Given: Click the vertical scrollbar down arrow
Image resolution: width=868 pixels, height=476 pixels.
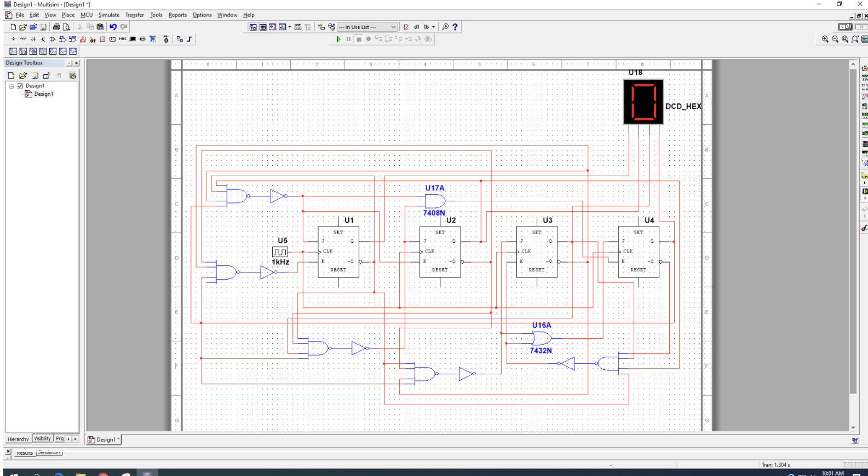Looking at the screenshot, I should click(x=853, y=428).
